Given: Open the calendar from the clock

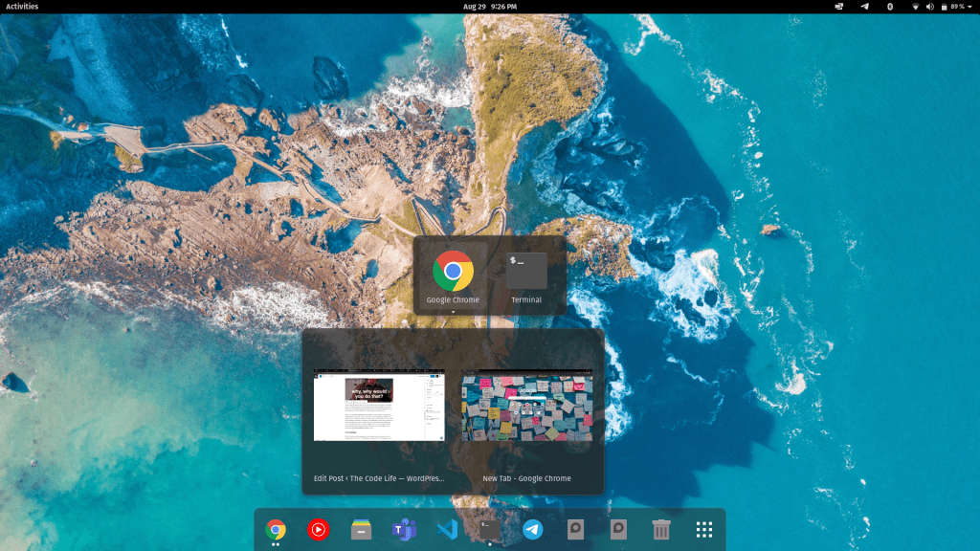Looking at the screenshot, I should tap(490, 7).
